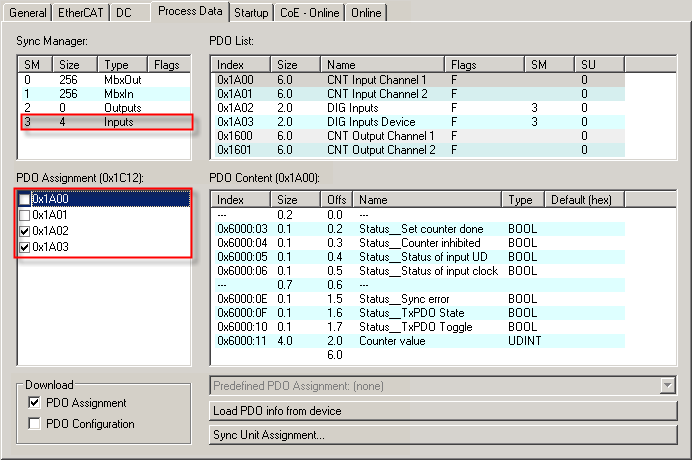This screenshot has width=692, height=460.
Task: Check the 0x1A00 PDO assignment box
Action: pyautogui.click(x=25, y=200)
